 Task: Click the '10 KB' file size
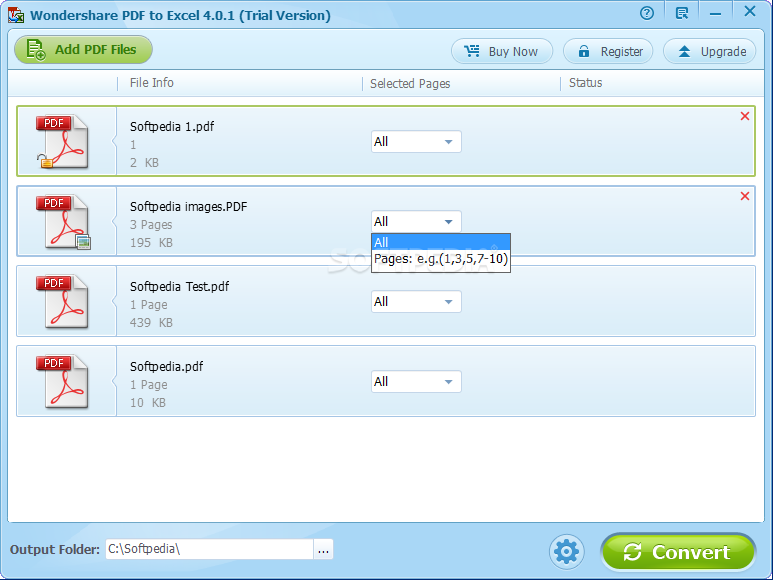click(x=148, y=403)
